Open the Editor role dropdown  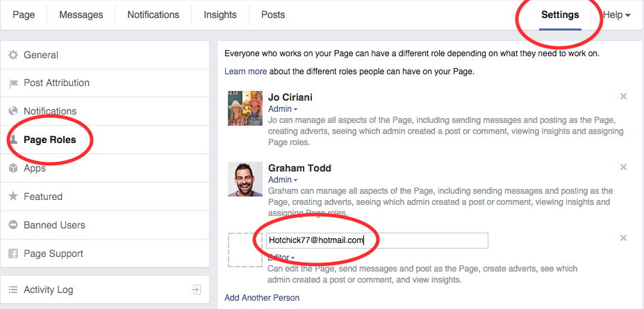point(281,258)
